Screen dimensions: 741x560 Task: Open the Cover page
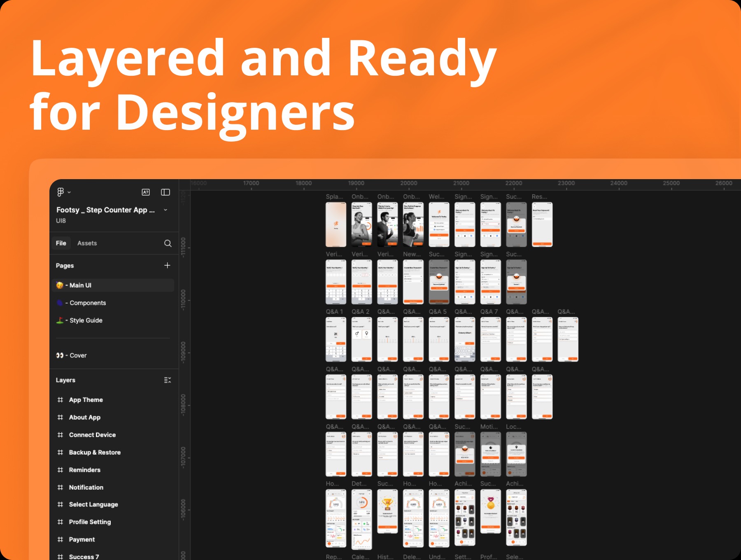pos(78,355)
